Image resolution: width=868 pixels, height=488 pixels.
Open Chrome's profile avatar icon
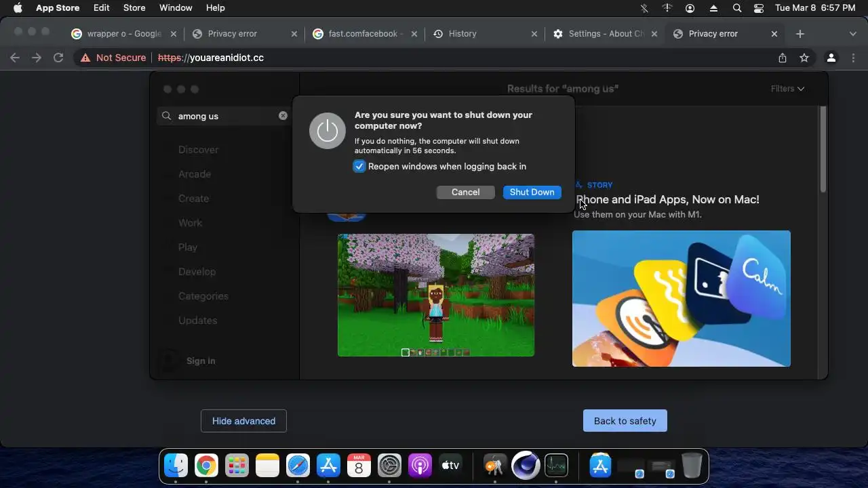[831, 58]
